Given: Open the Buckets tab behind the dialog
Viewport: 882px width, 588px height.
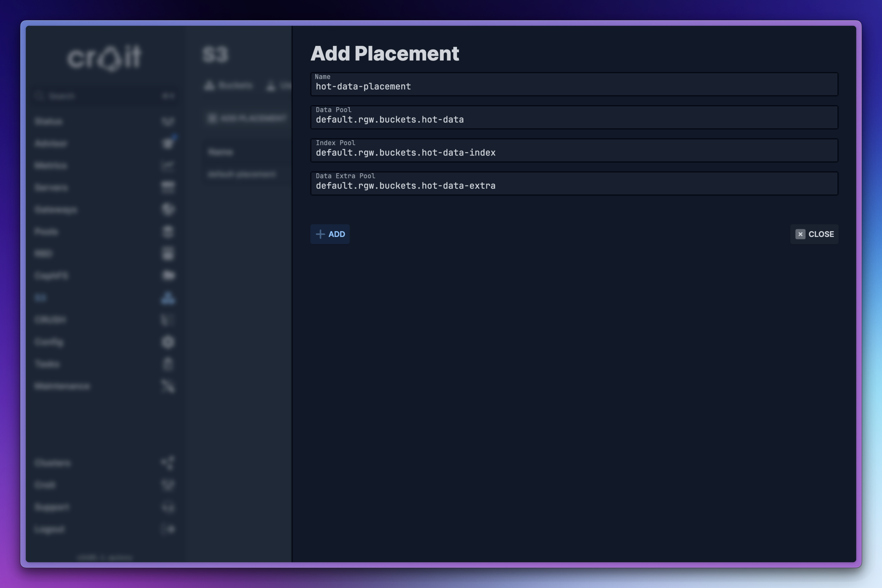Looking at the screenshot, I should pos(229,86).
